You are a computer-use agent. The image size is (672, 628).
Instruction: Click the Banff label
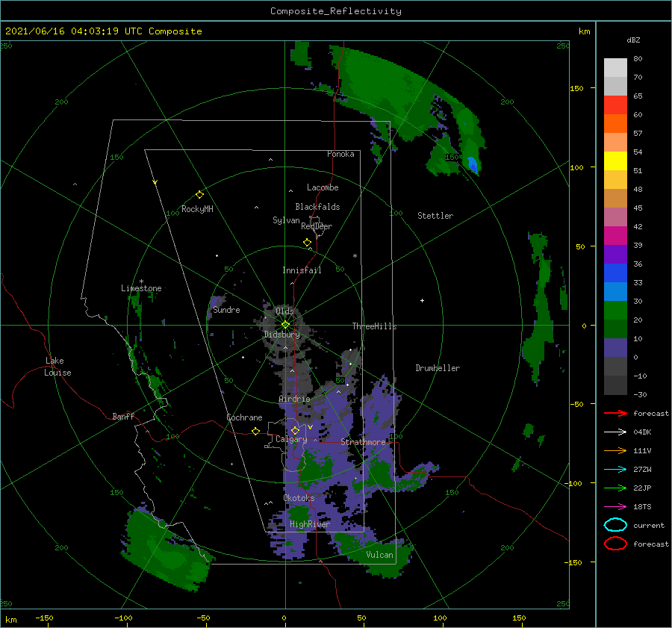[x=123, y=416]
